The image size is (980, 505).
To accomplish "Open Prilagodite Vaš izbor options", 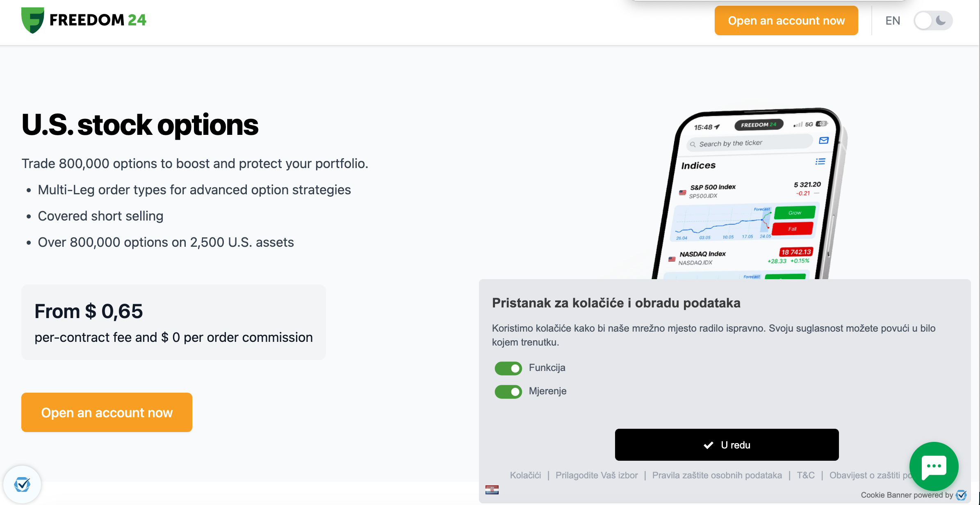I will (597, 475).
